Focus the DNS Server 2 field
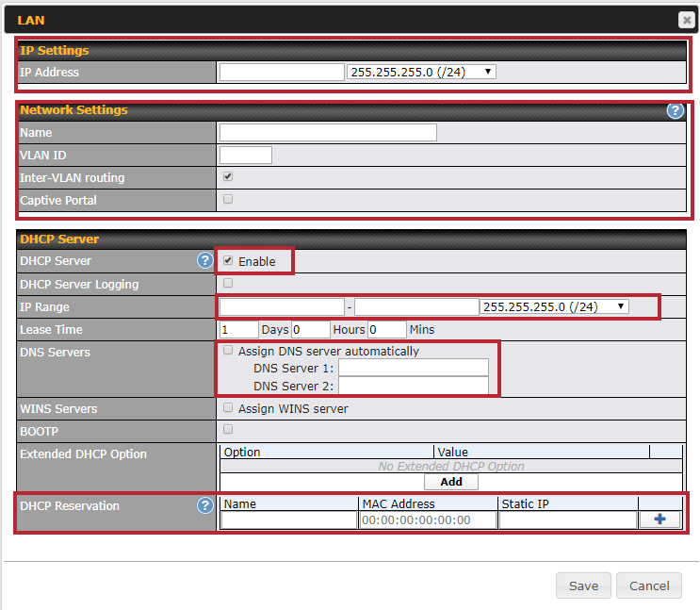This screenshot has width=700, height=610. pyautogui.click(x=414, y=386)
